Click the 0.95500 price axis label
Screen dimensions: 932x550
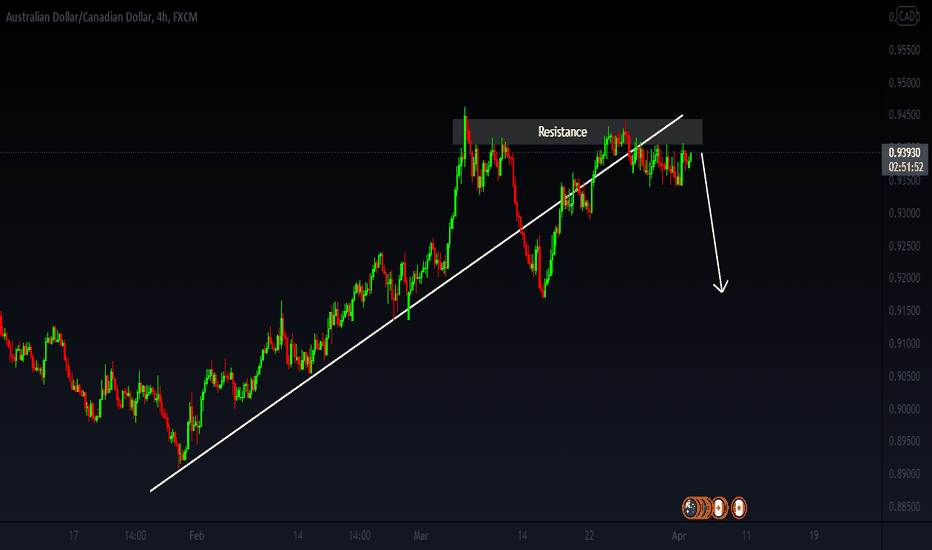904,50
